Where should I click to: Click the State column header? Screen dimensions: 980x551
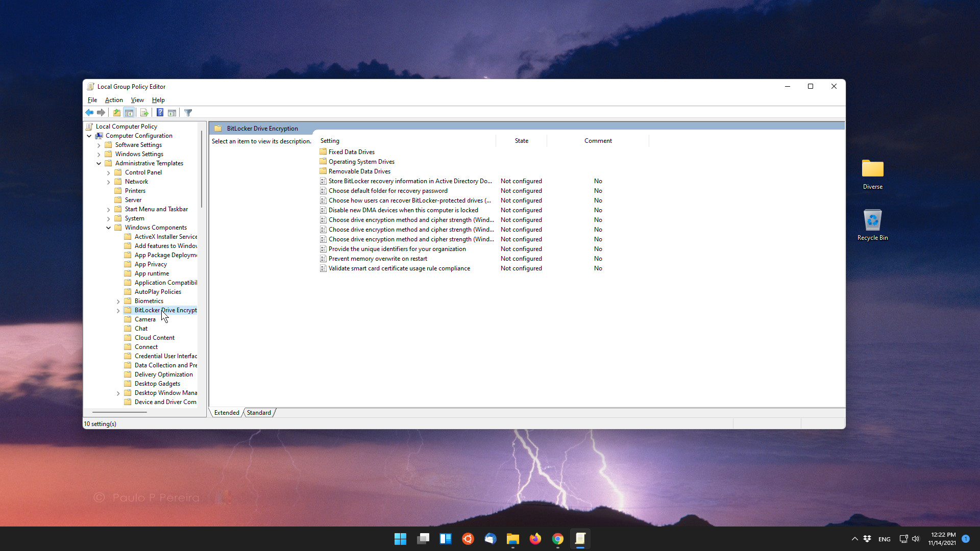pos(521,141)
